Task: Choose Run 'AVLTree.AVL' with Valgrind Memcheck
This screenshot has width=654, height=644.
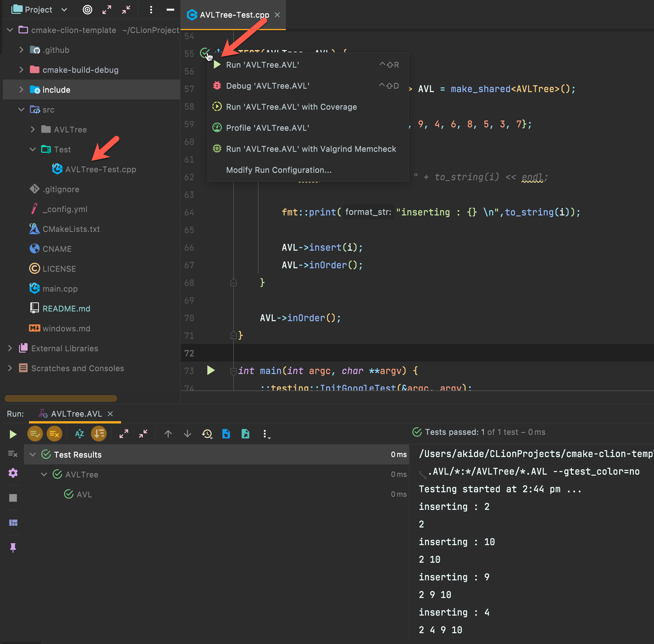Action: click(x=311, y=149)
